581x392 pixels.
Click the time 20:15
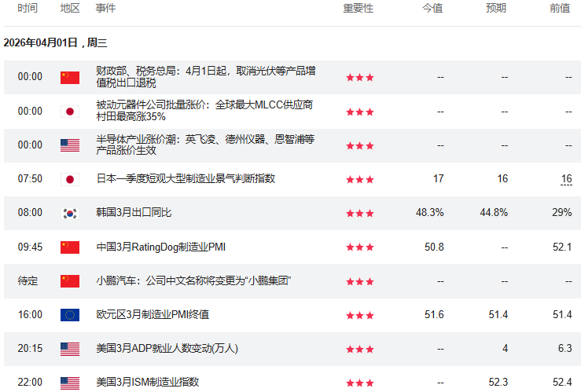30,348
